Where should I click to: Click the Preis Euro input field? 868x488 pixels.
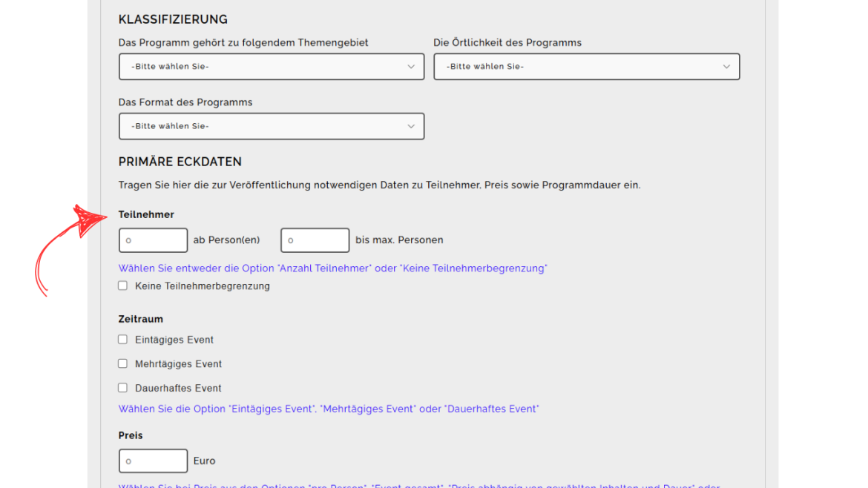pyautogui.click(x=153, y=461)
